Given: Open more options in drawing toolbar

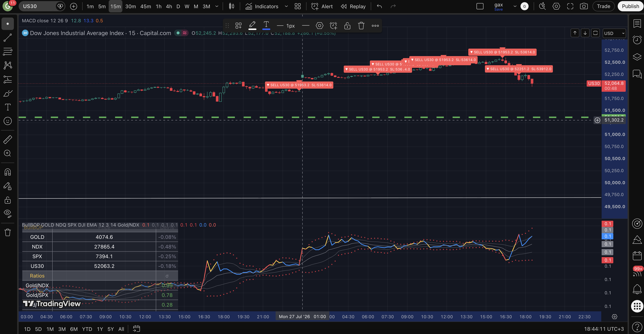Looking at the screenshot, I should point(375,26).
